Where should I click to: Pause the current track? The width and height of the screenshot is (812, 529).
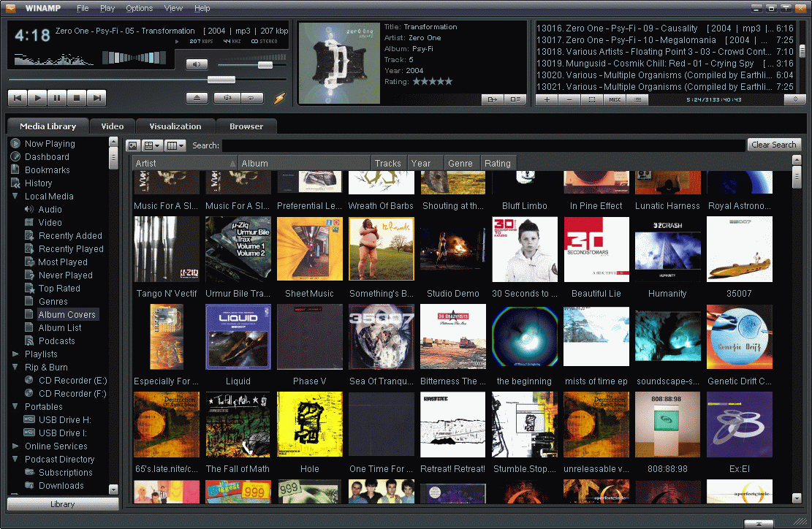coord(58,97)
